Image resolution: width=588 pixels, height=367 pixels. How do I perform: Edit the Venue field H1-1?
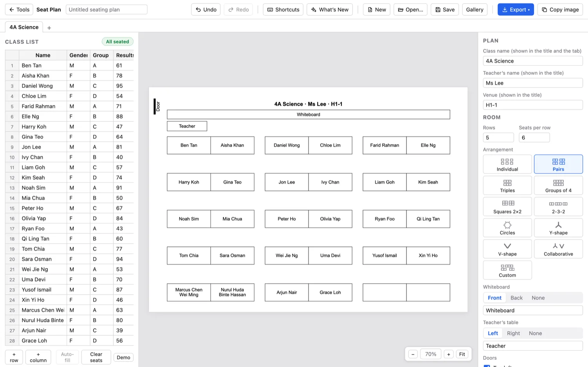pos(533,105)
